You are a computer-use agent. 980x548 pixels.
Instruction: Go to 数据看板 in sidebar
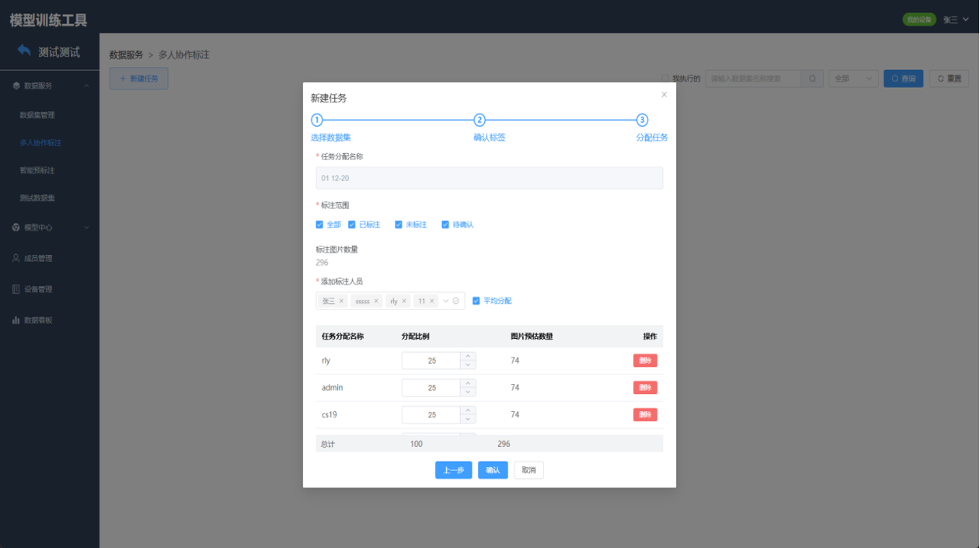pyautogui.click(x=37, y=320)
